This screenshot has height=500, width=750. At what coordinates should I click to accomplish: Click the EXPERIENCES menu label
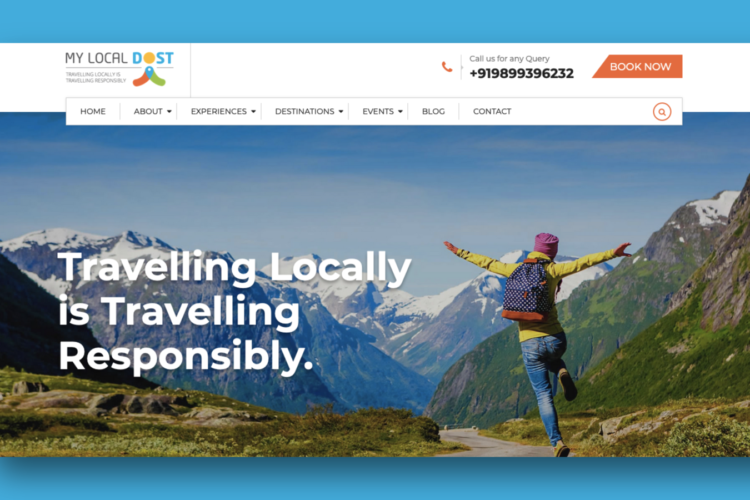point(219,111)
